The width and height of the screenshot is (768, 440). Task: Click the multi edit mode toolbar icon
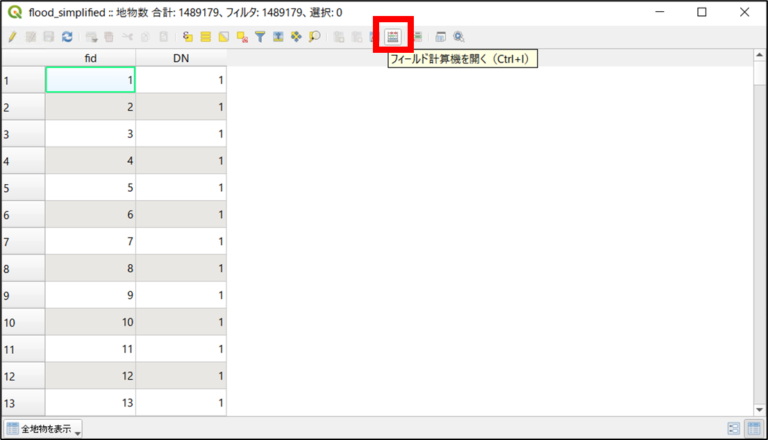[x=30, y=37]
